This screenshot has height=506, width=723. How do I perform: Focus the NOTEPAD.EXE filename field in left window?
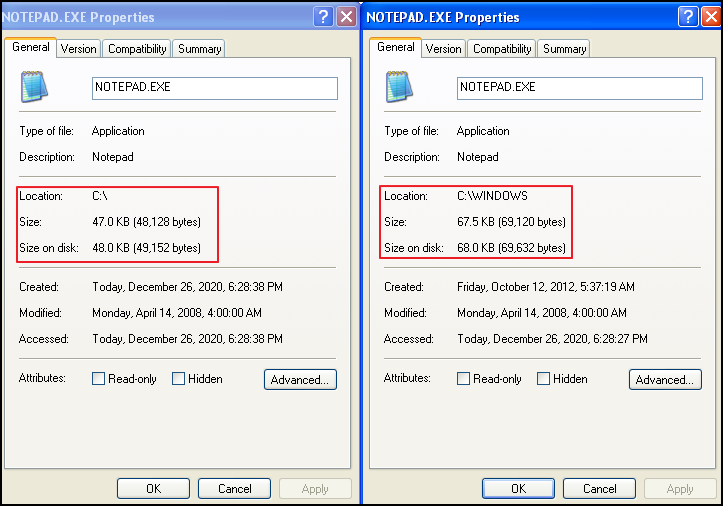coord(215,88)
